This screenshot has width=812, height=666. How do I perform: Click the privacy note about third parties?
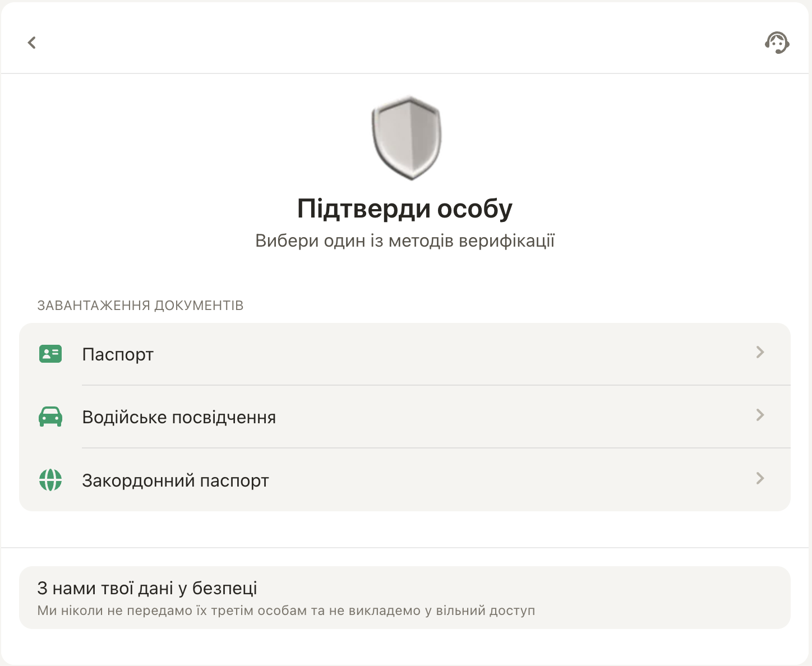[287, 610]
